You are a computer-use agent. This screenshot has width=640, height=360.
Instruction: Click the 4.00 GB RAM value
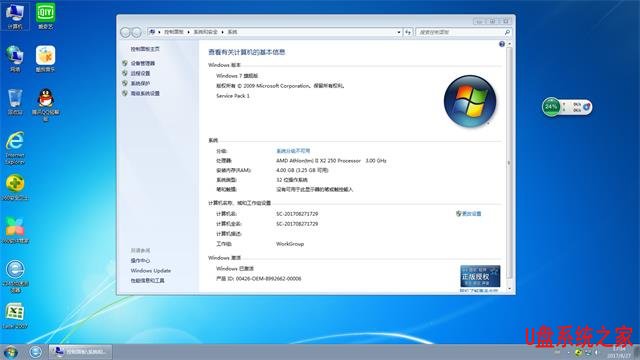pos(302,170)
